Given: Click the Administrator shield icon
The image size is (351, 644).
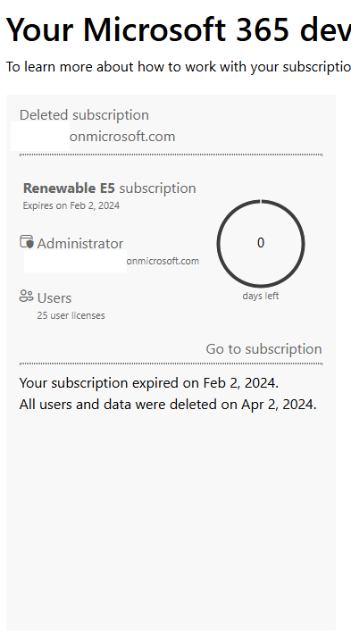Looking at the screenshot, I should tap(27, 242).
